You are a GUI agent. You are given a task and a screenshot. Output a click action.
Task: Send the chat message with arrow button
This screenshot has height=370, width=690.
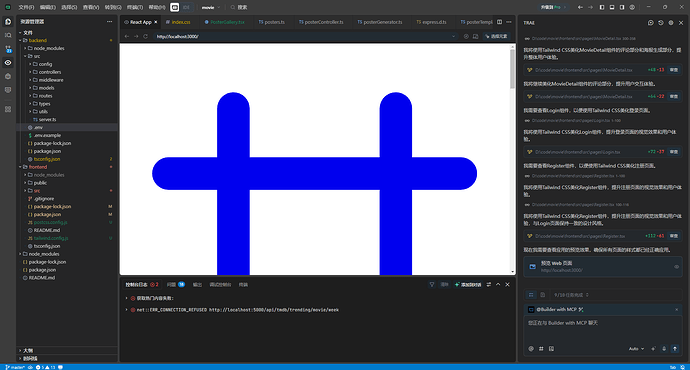coord(675,348)
